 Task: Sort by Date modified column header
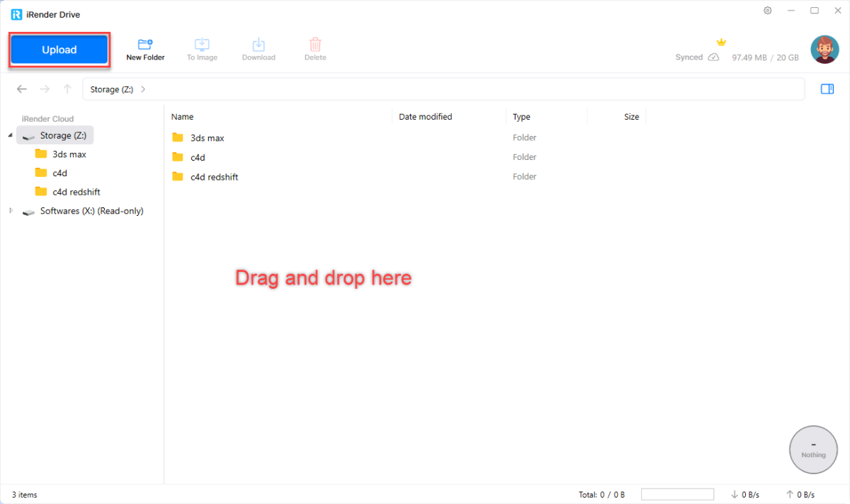tap(425, 117)
